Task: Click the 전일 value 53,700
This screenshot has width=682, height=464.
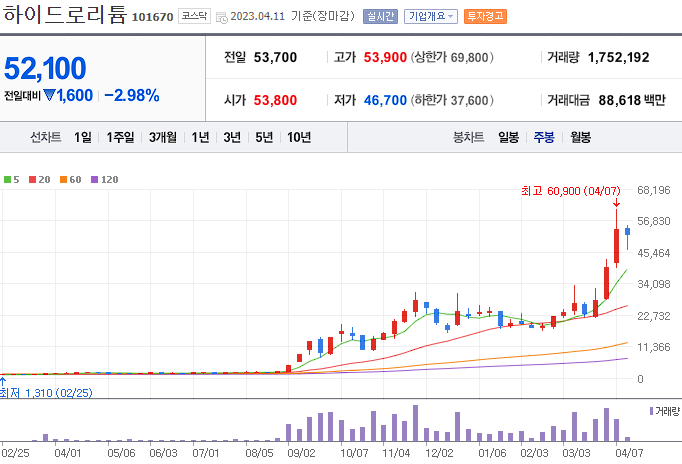Action: (275, 57)
